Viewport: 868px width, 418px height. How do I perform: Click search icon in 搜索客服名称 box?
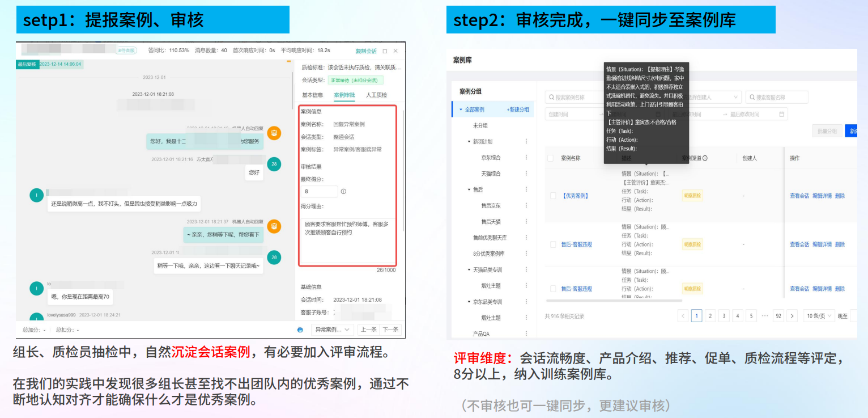coord(752,98)
